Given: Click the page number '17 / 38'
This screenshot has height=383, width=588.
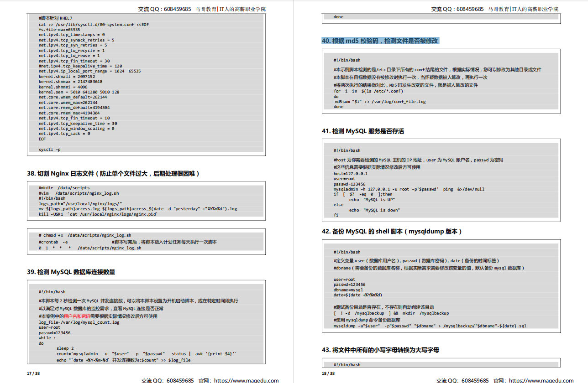Looking at the screenshot, I should pyautogui.click(x=33, y=373).
